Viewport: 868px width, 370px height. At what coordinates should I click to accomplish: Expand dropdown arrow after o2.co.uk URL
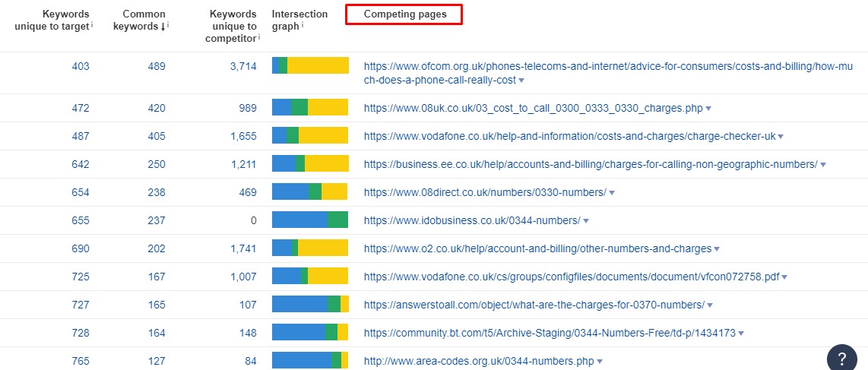(x=717, y=249)
